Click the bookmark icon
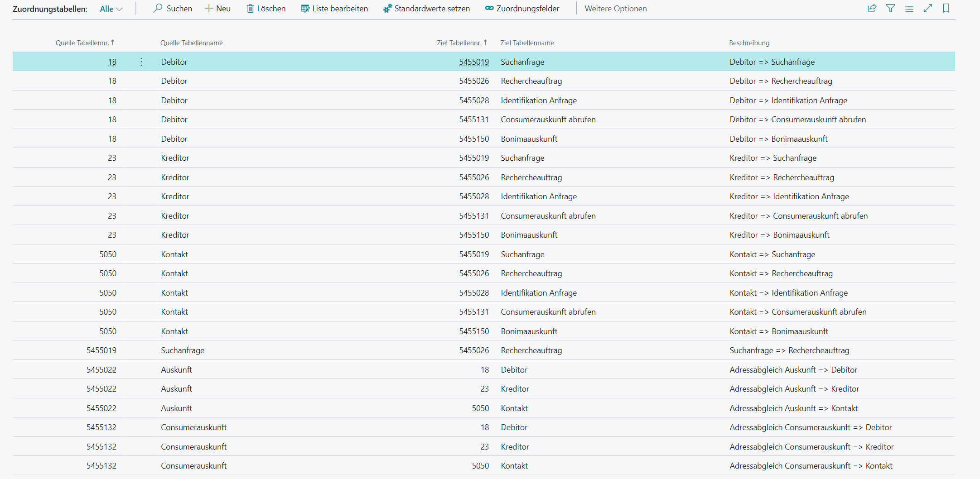This screenshot has width=980, height=479. (x=946, y=9)
